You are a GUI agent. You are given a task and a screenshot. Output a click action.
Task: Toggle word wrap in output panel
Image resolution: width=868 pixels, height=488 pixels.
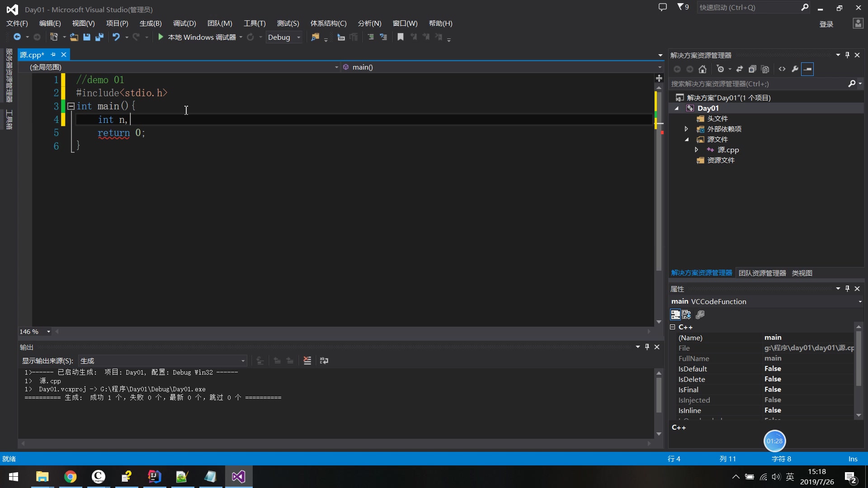[x=324, y=361]
